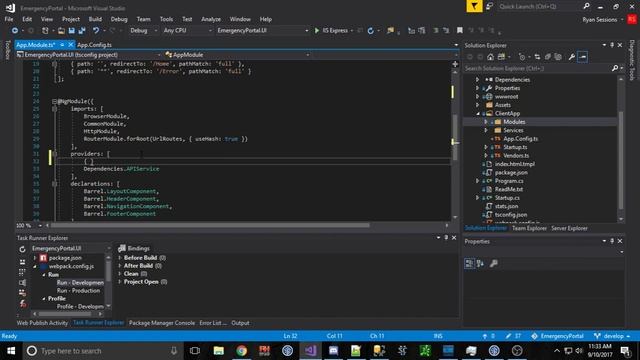Viewport: 640px width, 360px height.
Task: Open the Action Center notification icon
Action: (625, 351)
